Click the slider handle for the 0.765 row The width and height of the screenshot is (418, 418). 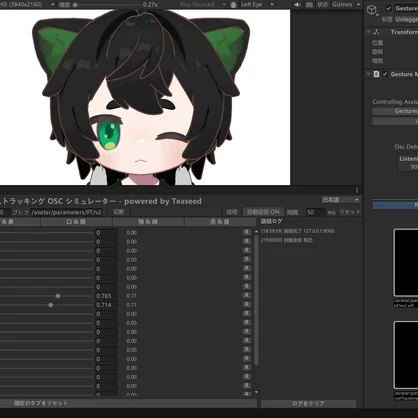click(58, 296)
